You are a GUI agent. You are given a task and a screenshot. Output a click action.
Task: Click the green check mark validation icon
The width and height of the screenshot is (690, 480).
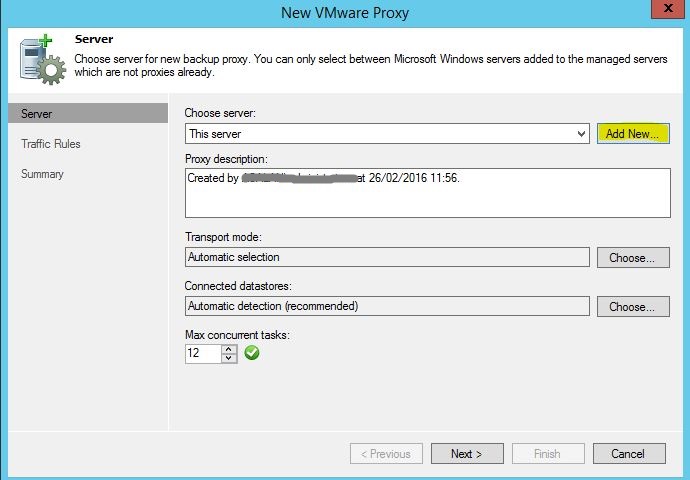252,352
